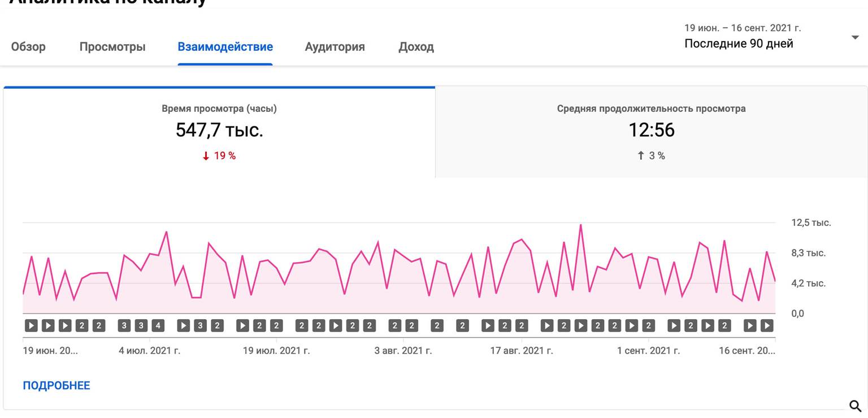The height and width of the screenshot is (418, 868).
Task: Click the 3 marker directly left of 4
Action: click(x=141, y=325)
